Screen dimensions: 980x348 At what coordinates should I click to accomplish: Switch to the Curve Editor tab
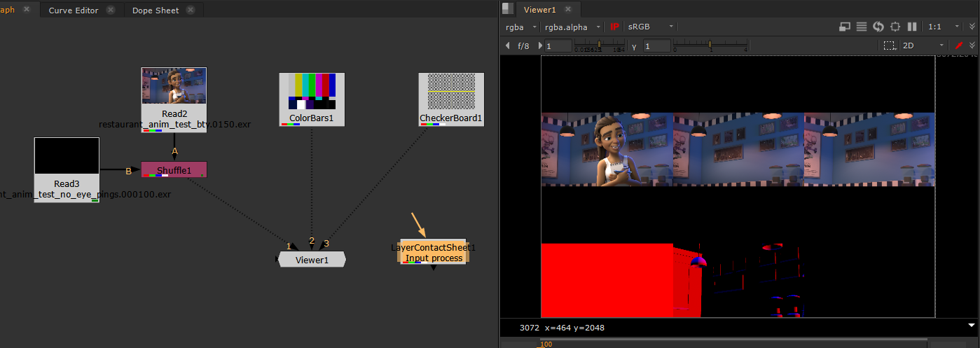pos(74,11)
